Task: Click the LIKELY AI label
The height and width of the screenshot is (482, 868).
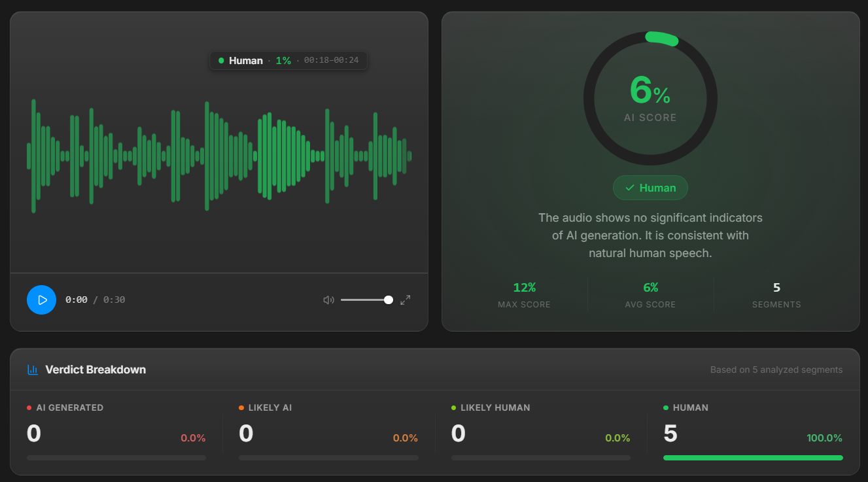Action: 270,407
